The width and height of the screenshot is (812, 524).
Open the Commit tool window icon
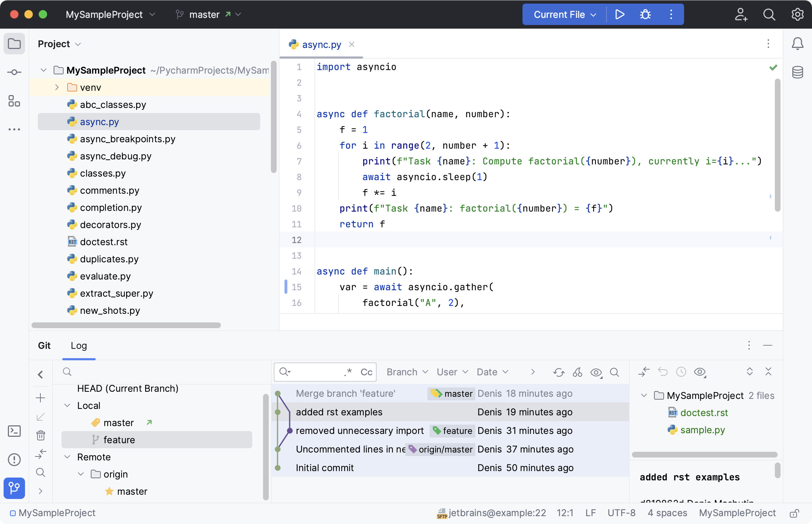[14, 72]
